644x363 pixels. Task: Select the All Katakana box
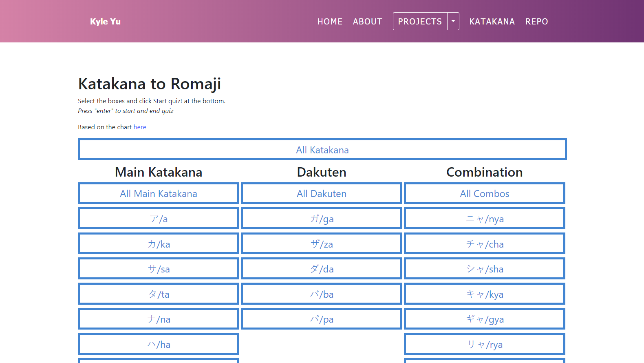coord(322,150)
